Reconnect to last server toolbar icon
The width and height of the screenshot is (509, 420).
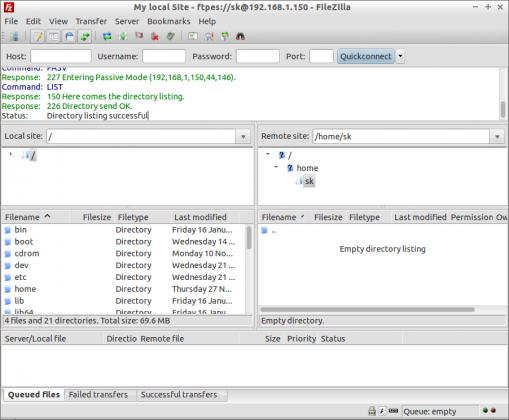(x=171, y=36)
